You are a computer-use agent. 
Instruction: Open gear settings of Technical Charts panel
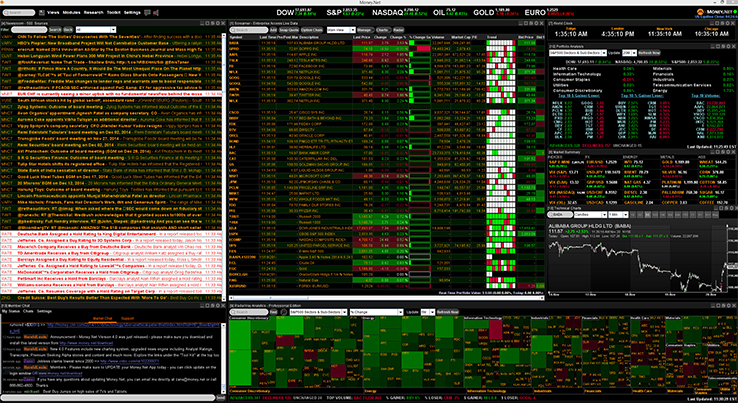pos(731,208)
